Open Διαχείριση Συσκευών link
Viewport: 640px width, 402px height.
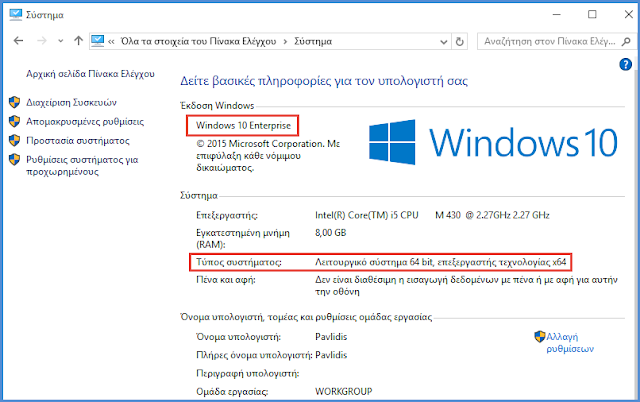click(71, 102)
